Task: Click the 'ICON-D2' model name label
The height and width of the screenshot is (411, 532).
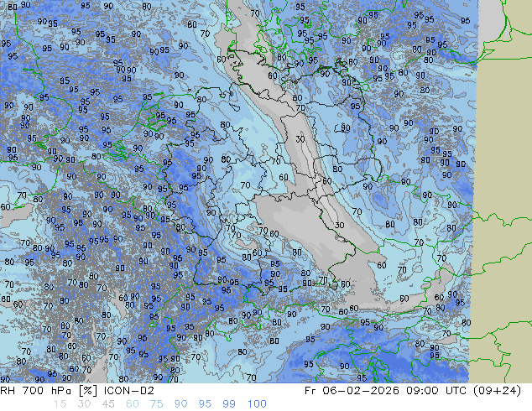Action: coord(129,391)
